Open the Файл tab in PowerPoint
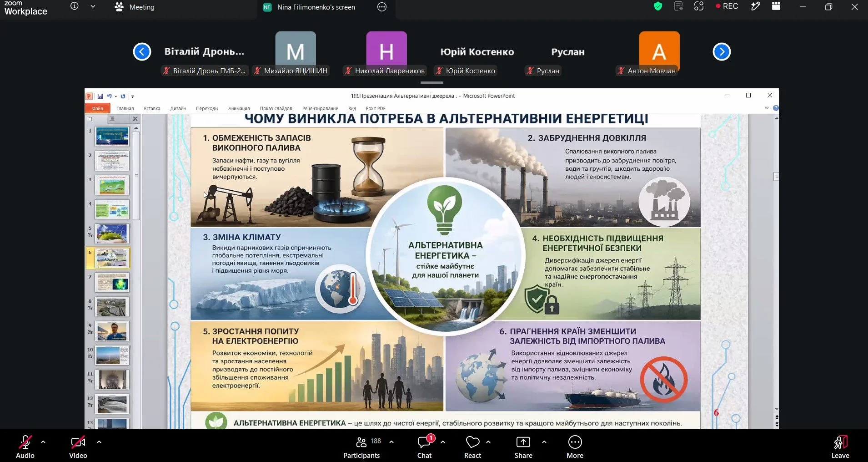The image size is (868, 462). [x=97, y=108]
